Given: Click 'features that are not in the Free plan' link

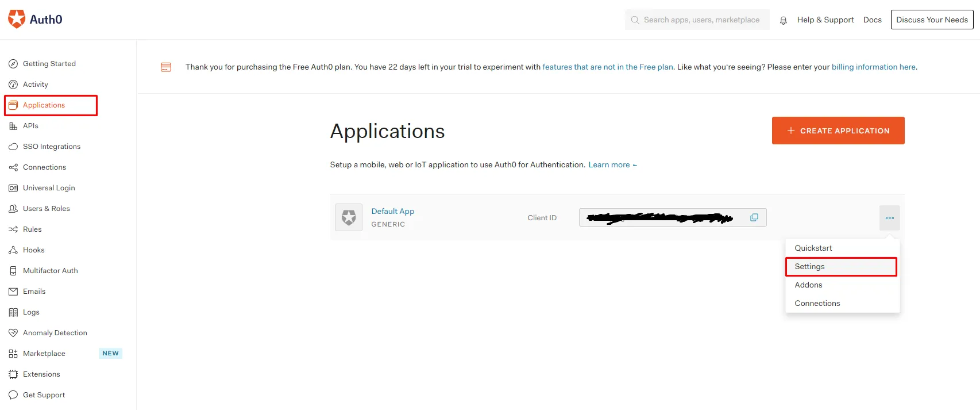Looking at the screenshot, I should coord(608,67).
